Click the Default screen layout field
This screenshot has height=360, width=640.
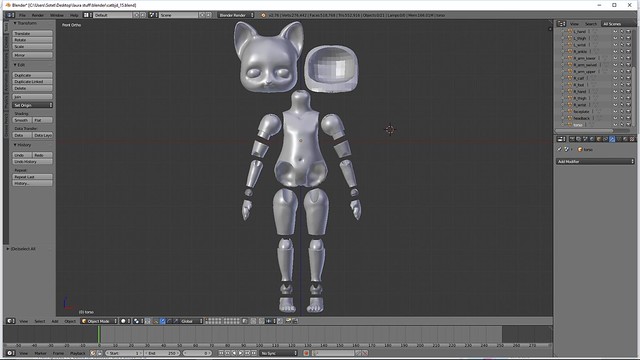click(x=113, y=15)
